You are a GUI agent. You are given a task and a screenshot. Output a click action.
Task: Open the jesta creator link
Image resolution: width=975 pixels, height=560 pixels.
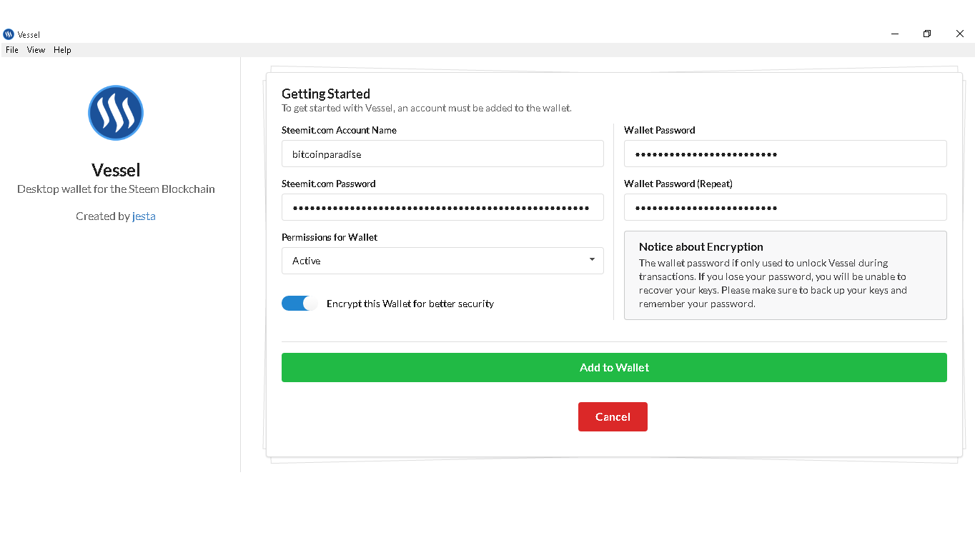pos(144,216)
